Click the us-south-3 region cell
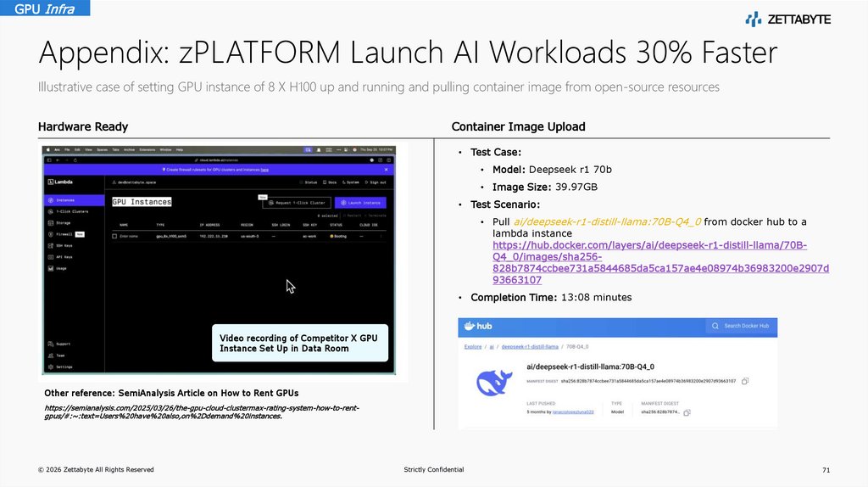868x487 pixels. click(x=250, y=236)
